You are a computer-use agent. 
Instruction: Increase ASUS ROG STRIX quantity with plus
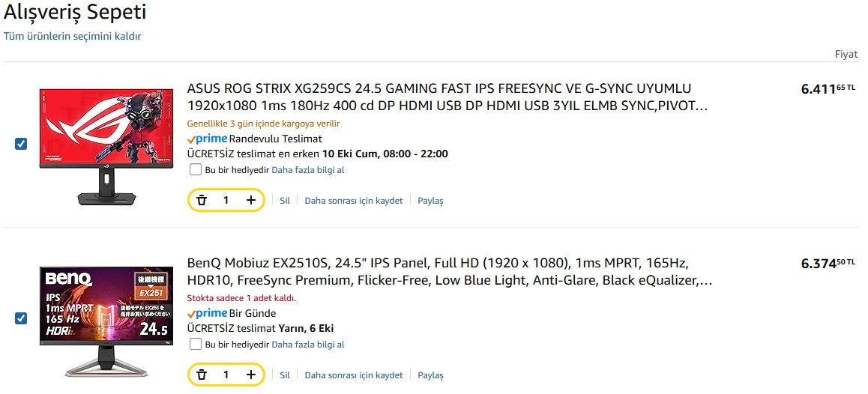251,200
